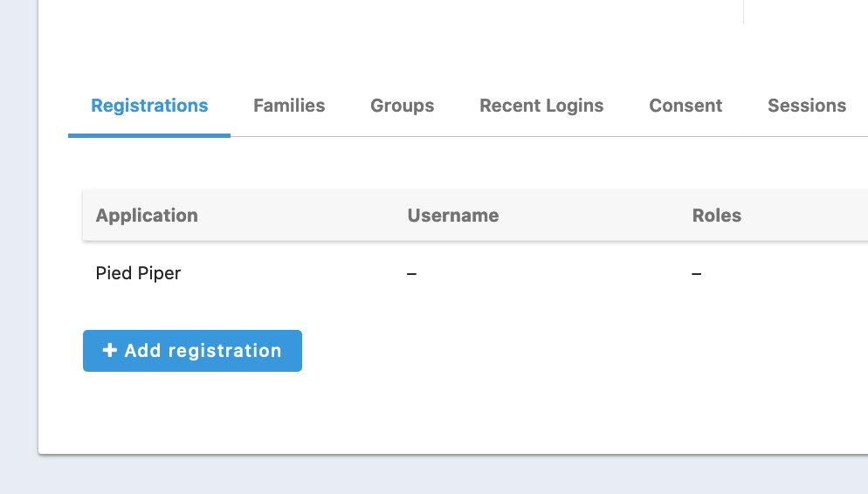Go to the Groups tab
Image resolution: width=868 pixels, height=494 pixels.
coord(402,106)
